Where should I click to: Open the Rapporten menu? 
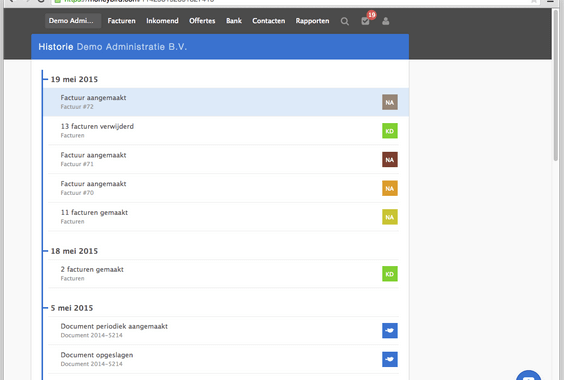tap(312, 21)
